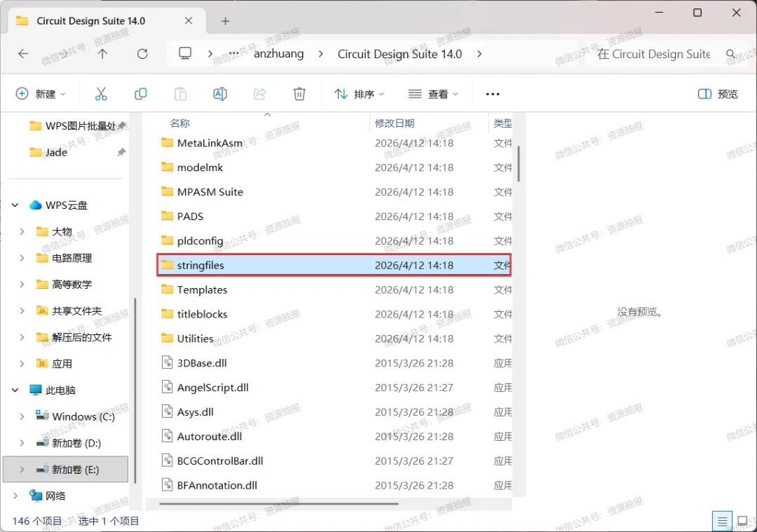Image resolution: width=757 pixels, height=532 pixels.
Task: Expand the Windows (C:) drive node
Action: click(22, 416)
